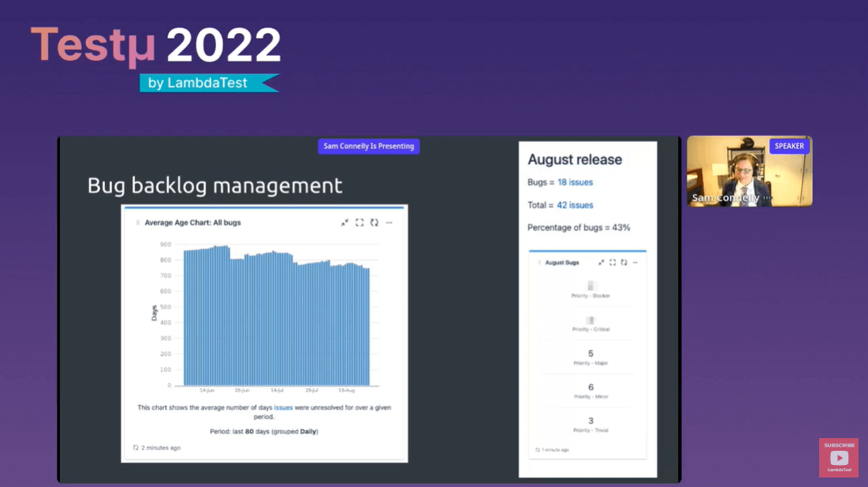Viewport: 868px width, 487px height.
Task: Refresh the Average Age Chart gadget
Action: (x=374, y=222)
